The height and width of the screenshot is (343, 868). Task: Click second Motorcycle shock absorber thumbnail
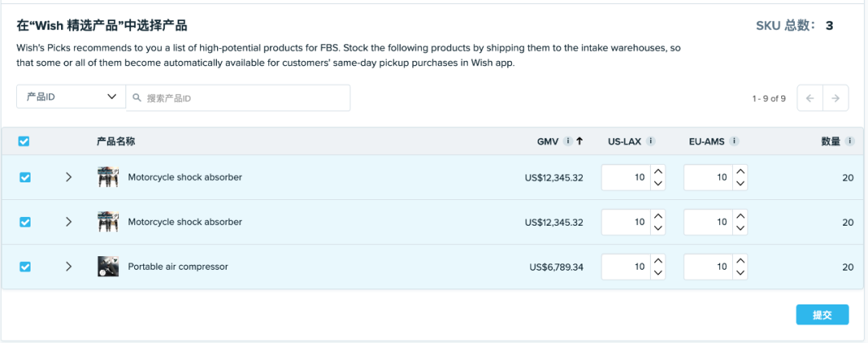click(108, 222)
